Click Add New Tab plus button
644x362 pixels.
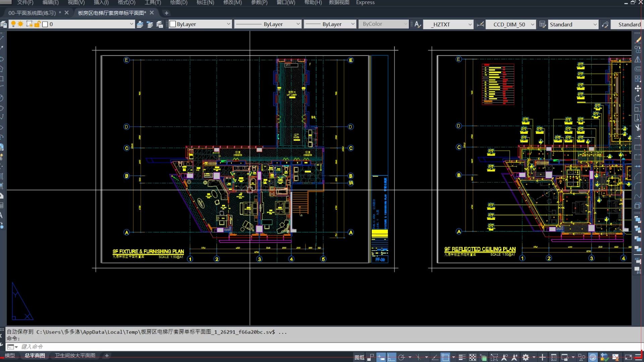pos(166,13)
